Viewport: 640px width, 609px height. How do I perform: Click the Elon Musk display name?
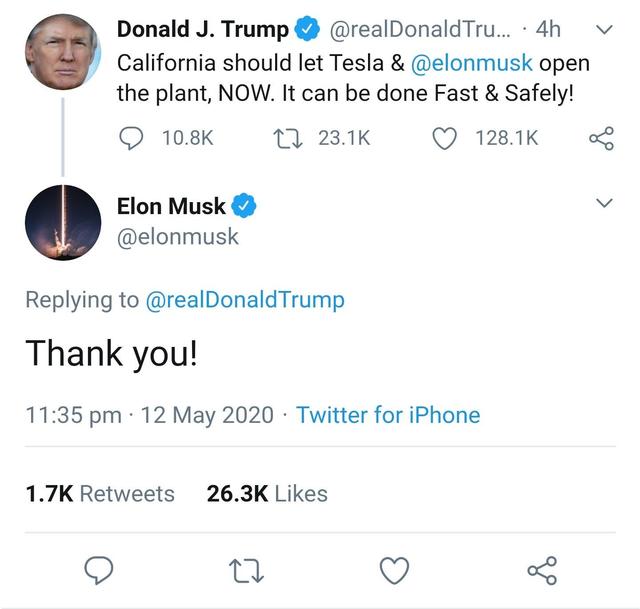pyautogui.click(x=171, y=207)
